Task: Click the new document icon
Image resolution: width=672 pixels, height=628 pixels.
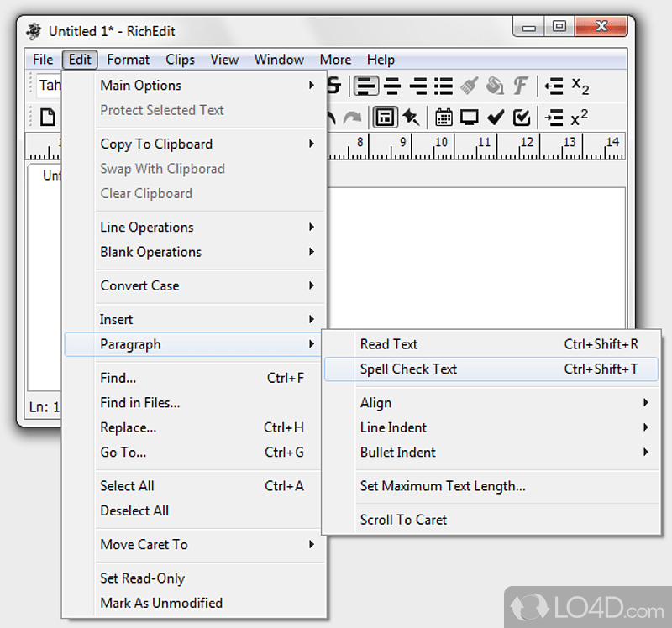Action: pos(48,118)
